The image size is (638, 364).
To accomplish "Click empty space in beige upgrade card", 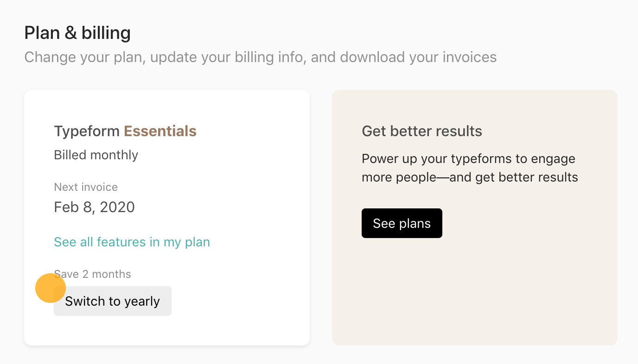I will point(475,292).
